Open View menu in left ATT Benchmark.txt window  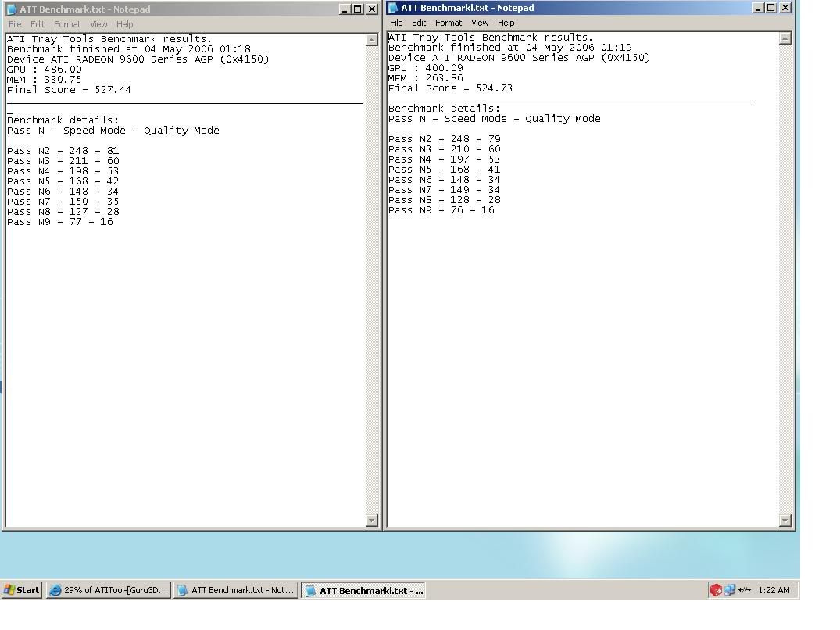click(x=98, y=24)
